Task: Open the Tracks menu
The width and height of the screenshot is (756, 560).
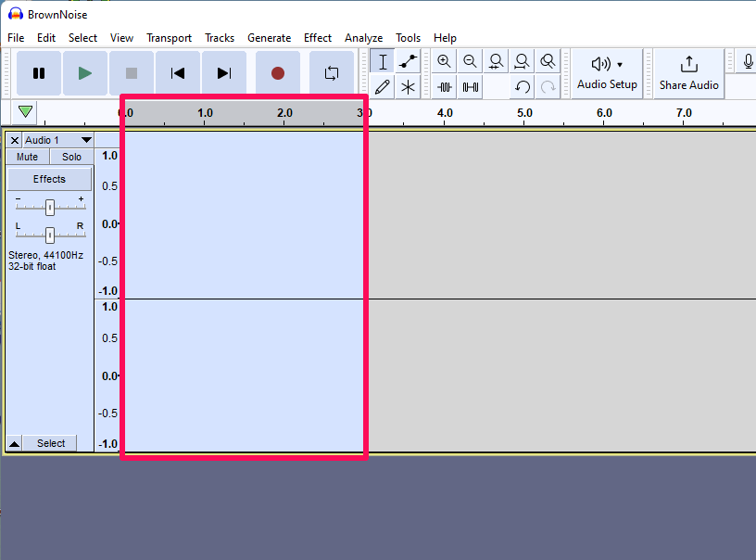Action: (220, 38)
